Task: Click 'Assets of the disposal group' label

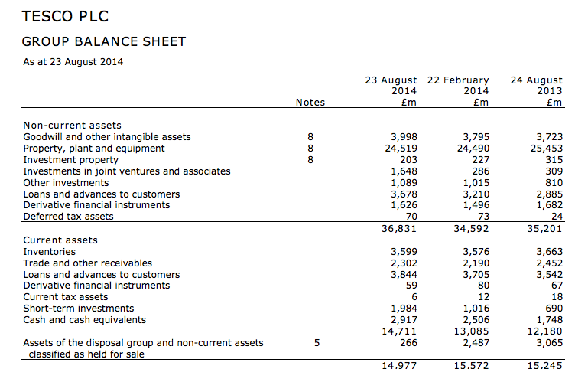Action: [143, 349]
